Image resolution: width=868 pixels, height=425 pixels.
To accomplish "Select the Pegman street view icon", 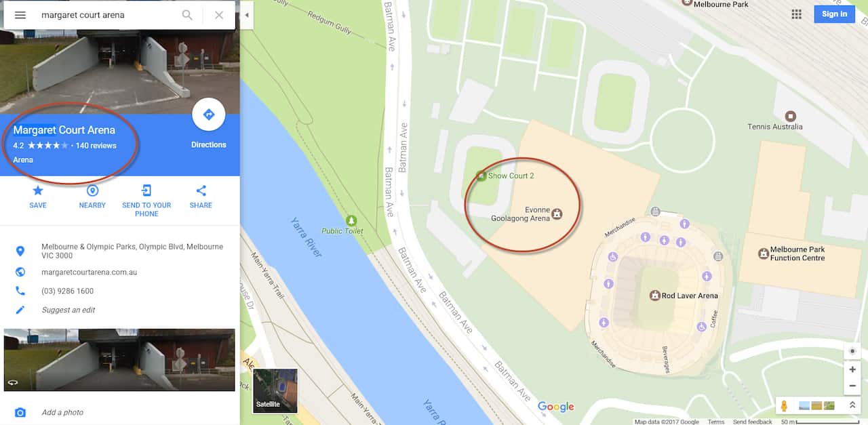I will [784, 406].
